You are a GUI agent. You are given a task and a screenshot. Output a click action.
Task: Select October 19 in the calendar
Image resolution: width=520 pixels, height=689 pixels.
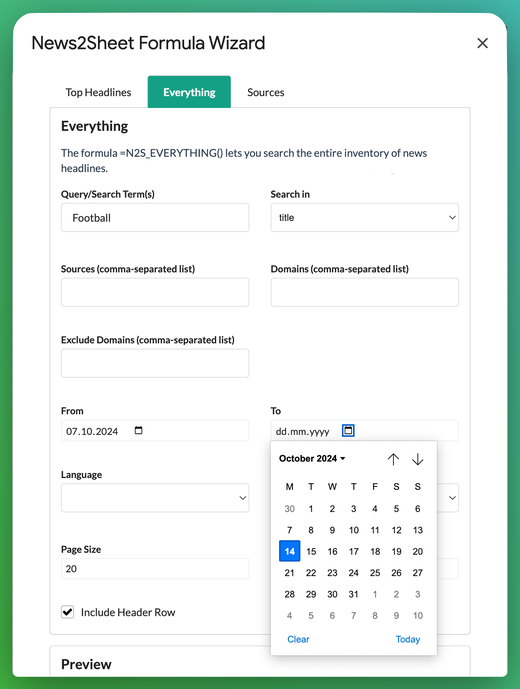click(396, 551)
